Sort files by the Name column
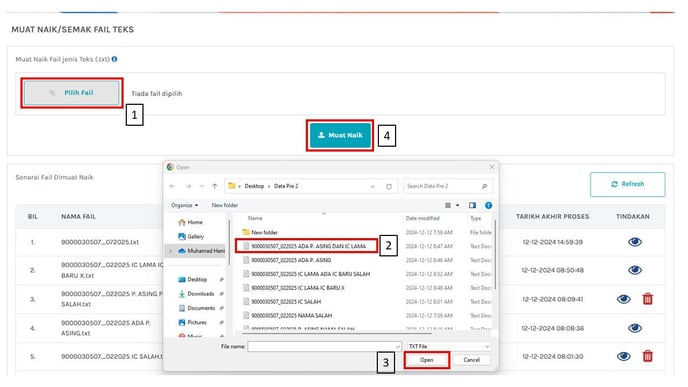 (x=255, y=218)
